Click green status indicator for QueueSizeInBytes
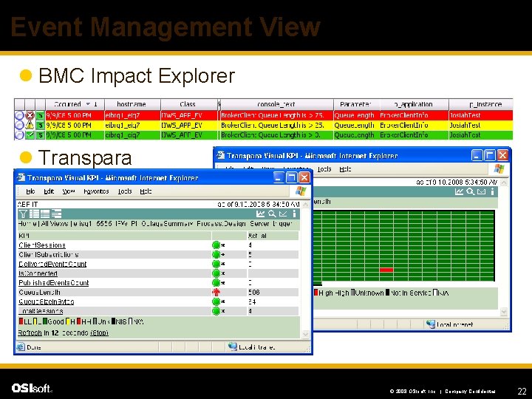The height and width of the screenshot is (399, 532). (216, 301)
